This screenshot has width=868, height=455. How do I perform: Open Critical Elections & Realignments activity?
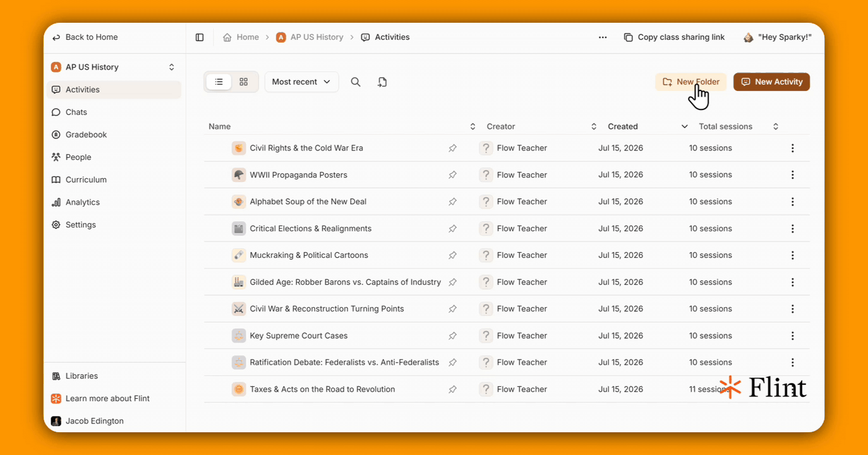(x=310, y=229)
